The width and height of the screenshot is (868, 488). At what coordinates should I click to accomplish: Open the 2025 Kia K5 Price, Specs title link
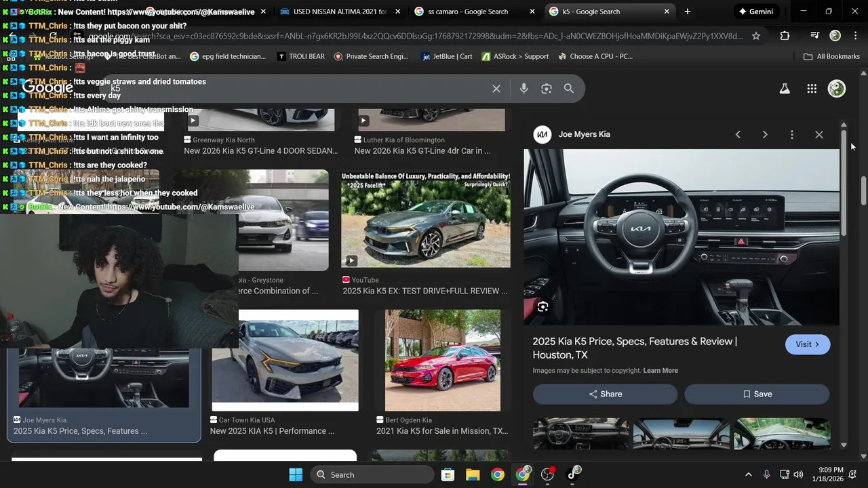pos(635,348)
